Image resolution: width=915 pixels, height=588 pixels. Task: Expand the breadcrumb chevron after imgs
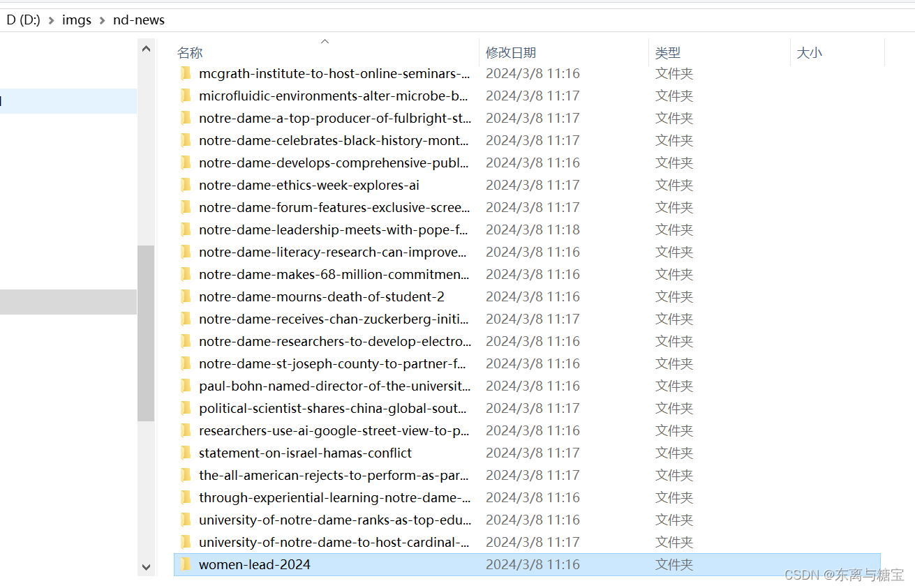[102, 20]
